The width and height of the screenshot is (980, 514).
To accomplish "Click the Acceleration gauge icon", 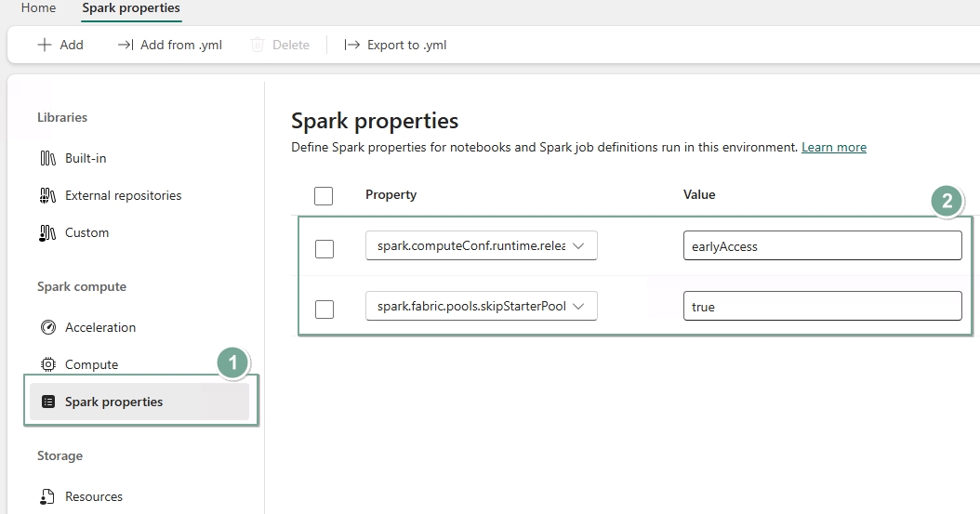I will click(x=48, y=327).
